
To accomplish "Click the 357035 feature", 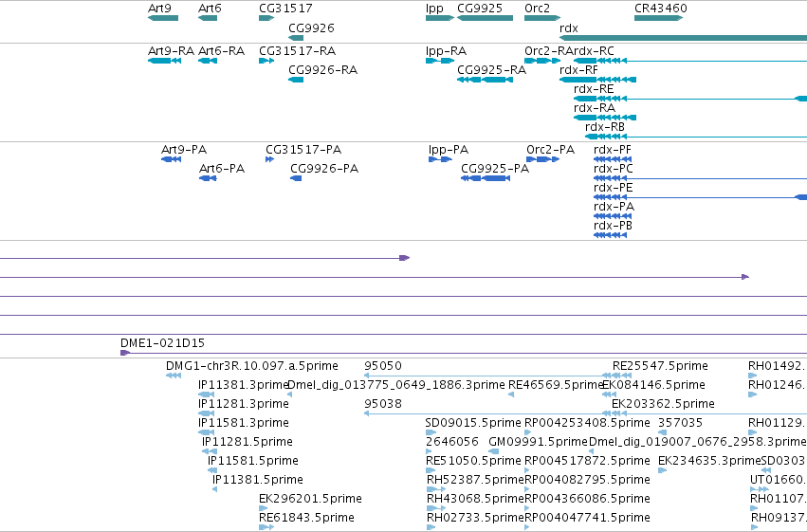I will pyautogui.click(x=662, y=432).
